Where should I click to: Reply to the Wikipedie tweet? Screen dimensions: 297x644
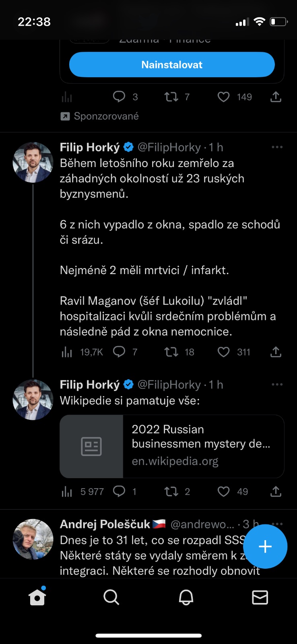tap(119, 491)
